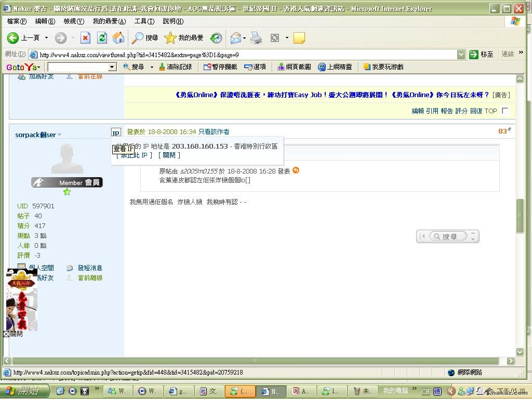Screen dimensions: 532x399
Task: Click the yellow note toolbar icon
Action: tap(299, 37)
